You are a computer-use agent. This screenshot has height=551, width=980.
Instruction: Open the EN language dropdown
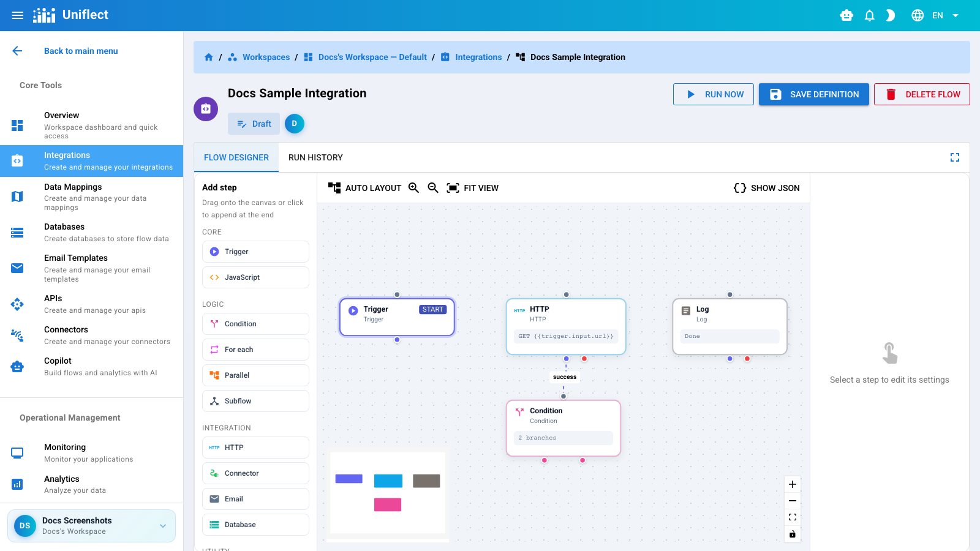point(945,15)
